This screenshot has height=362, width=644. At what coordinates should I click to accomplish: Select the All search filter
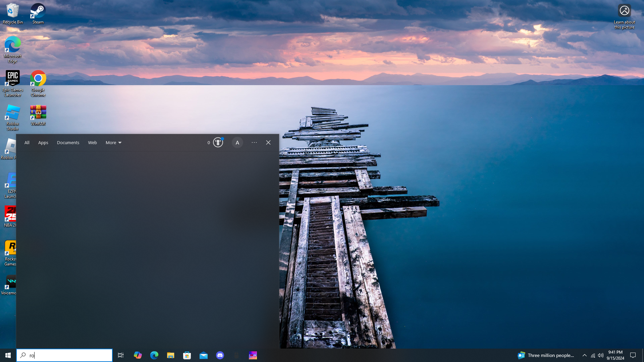[x=27, y=142]
